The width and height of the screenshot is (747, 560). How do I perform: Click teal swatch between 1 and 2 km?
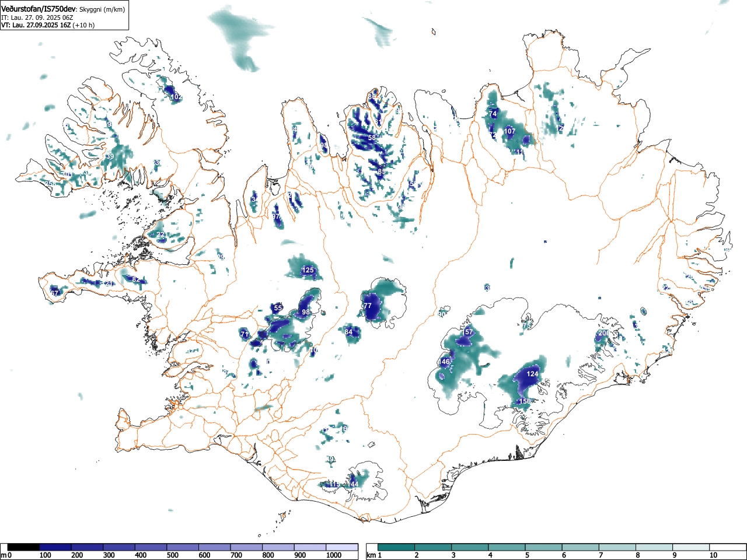[x=397, y=547]
